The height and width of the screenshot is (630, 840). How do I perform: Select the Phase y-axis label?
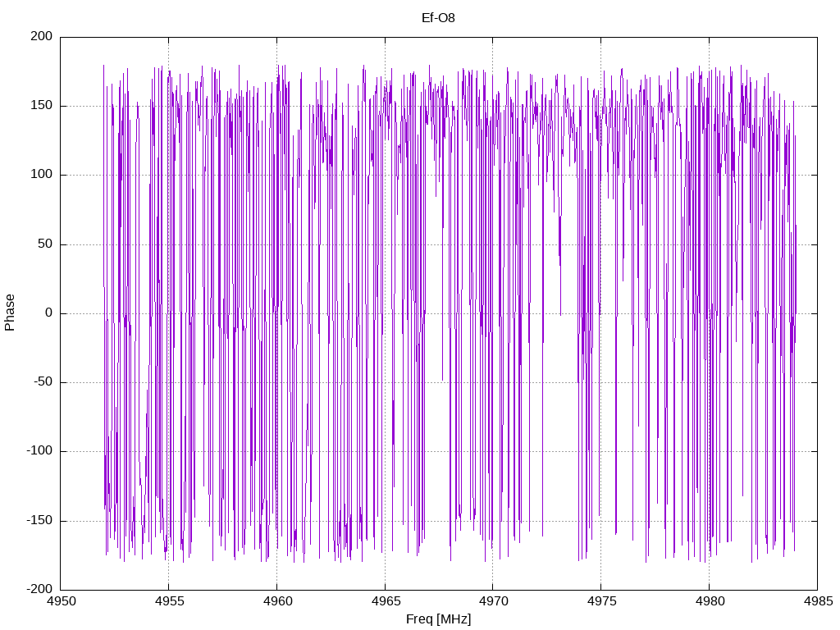(10, 313)
